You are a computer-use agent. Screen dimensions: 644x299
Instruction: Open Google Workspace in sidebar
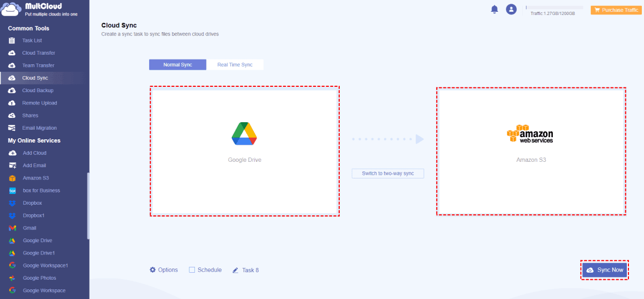(x=45, y=290)
